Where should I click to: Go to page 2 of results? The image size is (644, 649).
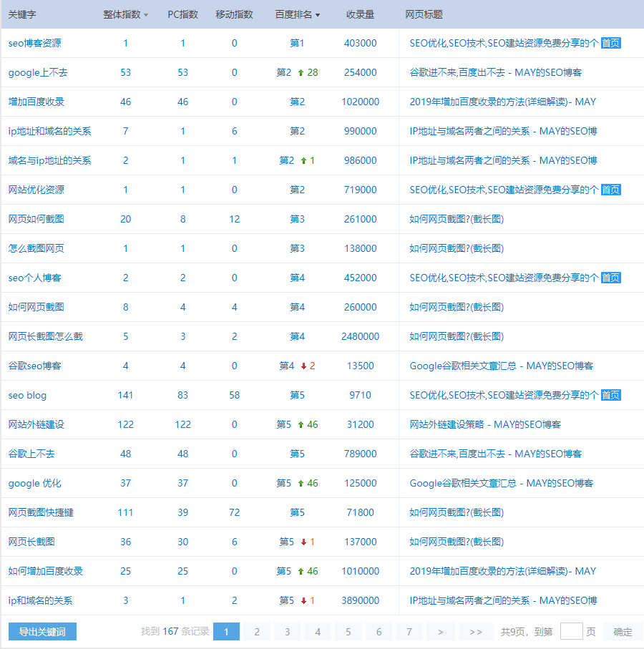pos(256,631)
